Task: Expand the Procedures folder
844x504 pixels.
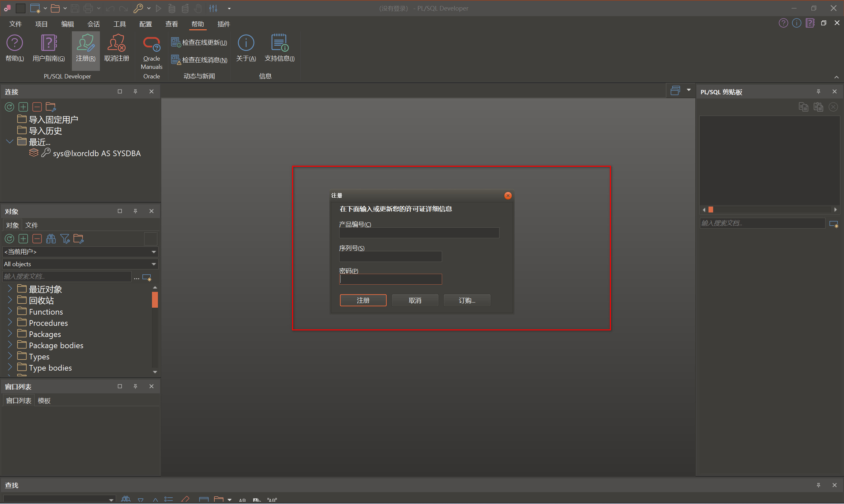Action: [10, 322]
